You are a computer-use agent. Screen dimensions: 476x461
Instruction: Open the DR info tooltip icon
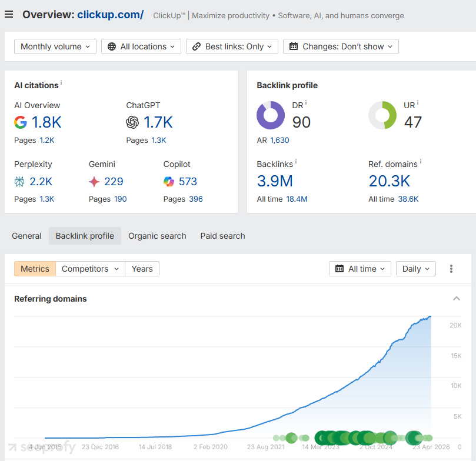point(306,103)
